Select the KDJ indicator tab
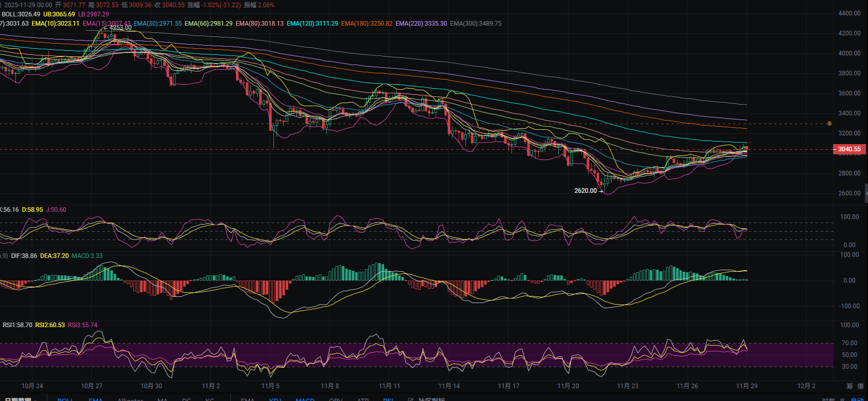Image resolution: width=868 pixels, height=401 pixels. 275,399
